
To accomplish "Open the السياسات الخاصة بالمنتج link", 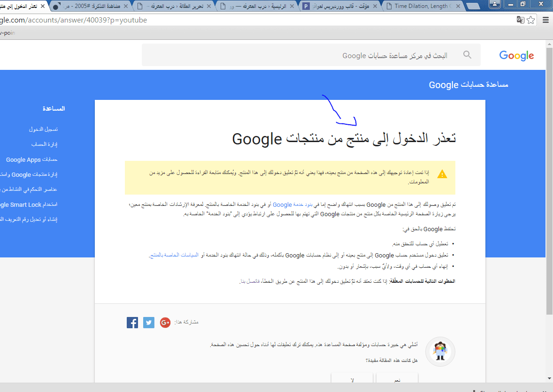I will tap(174, 255).
